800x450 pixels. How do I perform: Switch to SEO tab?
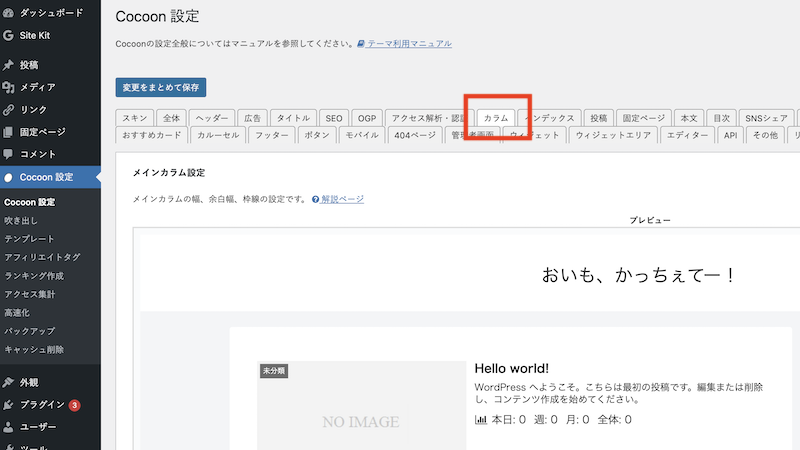[334, 118]
